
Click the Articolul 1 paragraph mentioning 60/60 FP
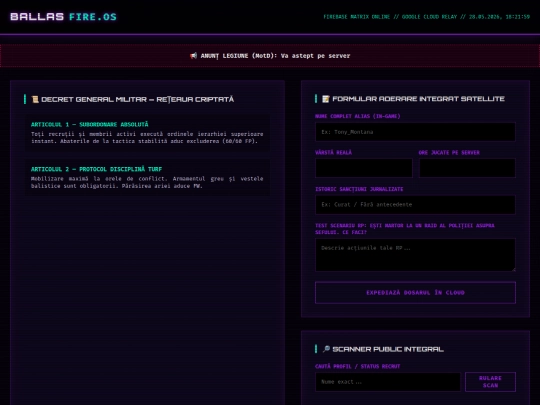pos(147,137)
